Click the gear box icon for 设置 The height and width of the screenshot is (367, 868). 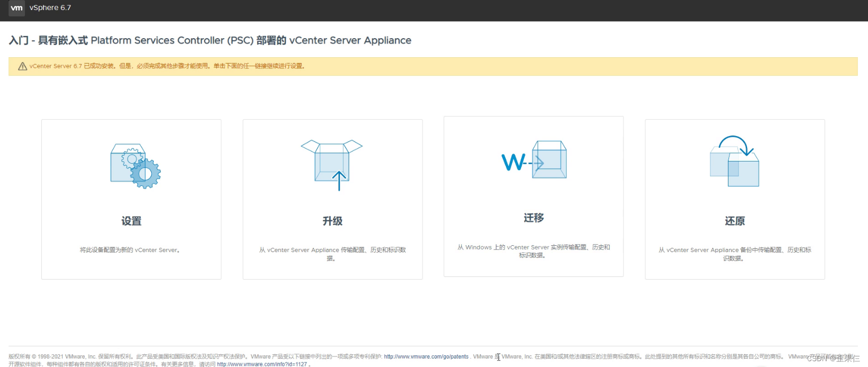(x=135, y=166)
